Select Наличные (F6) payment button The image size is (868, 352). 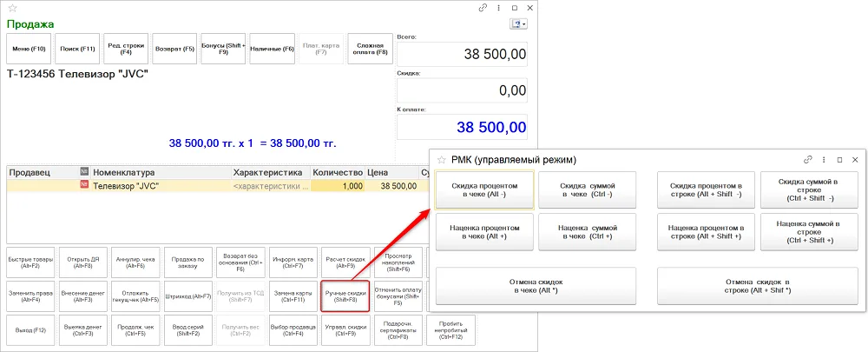(273, 49)
